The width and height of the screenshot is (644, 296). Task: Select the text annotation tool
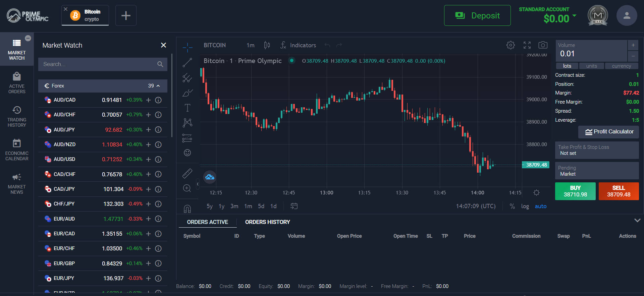click(x=187, y=108)
